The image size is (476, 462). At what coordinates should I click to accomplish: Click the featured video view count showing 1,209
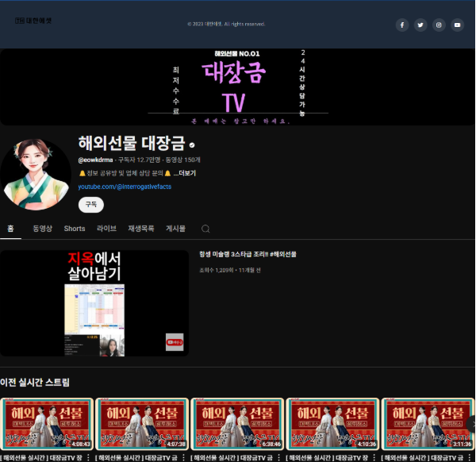coord(217,270)
